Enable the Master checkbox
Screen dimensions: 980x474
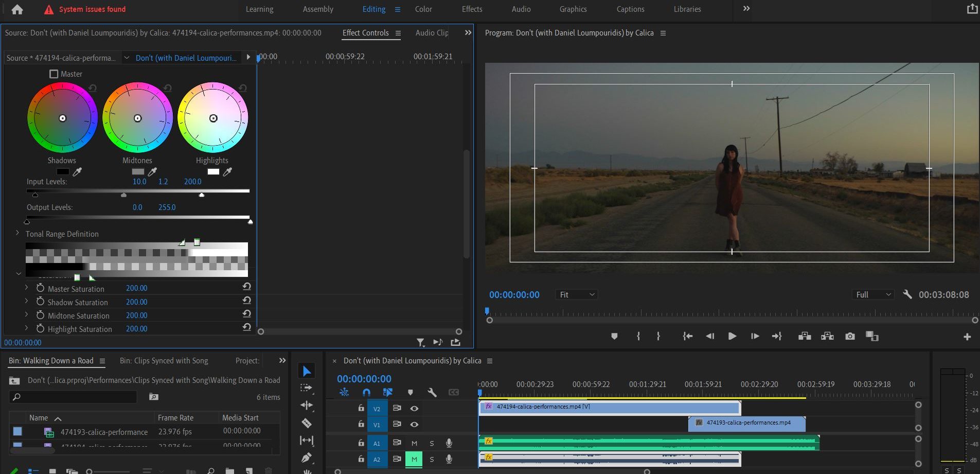54,74
